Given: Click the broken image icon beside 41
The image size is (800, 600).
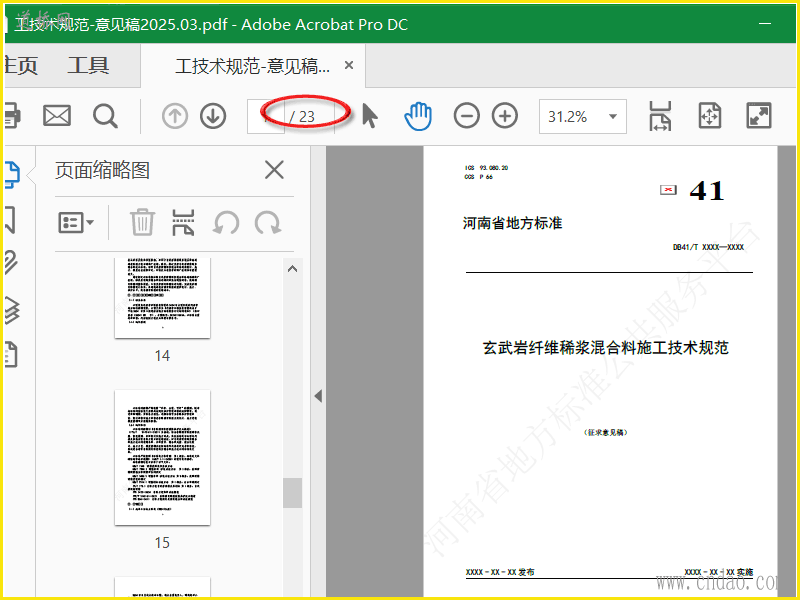Looking at the screenshot, I should pyautogui.click(x=668, y=190).
